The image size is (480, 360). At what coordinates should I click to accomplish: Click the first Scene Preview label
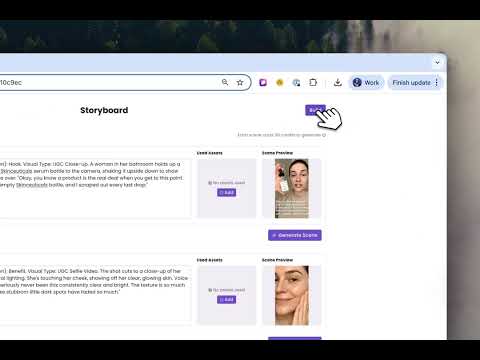[277, 153]
